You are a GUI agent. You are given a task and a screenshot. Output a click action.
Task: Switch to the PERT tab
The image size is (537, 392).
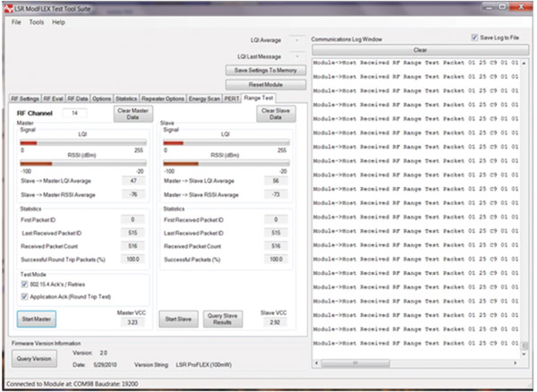click(232, 98)
